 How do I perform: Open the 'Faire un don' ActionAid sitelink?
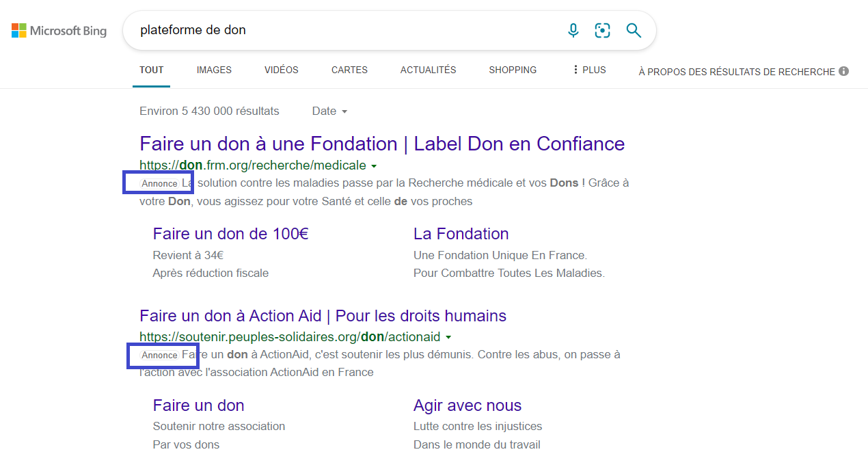pos(199,405)
